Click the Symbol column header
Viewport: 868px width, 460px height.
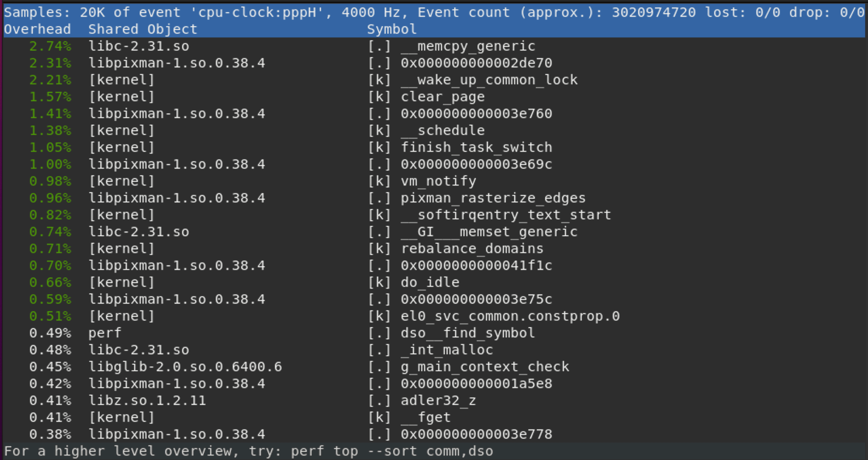pos(392,29)
